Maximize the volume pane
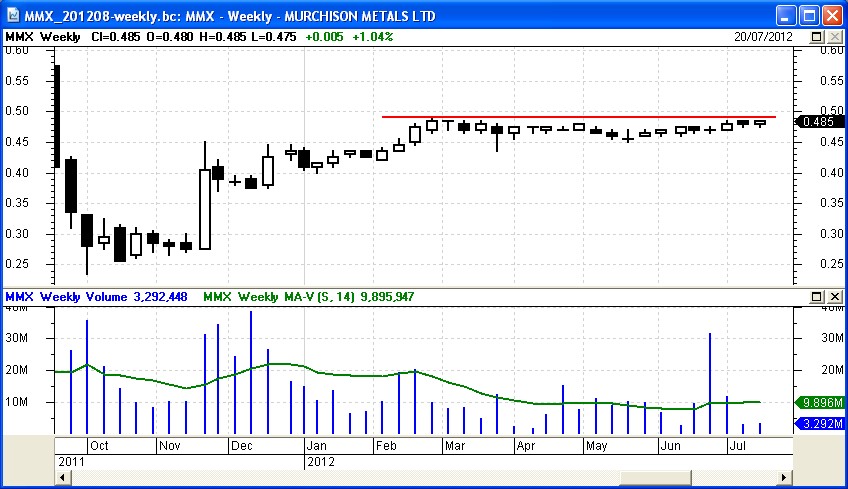 click(817, 296)
